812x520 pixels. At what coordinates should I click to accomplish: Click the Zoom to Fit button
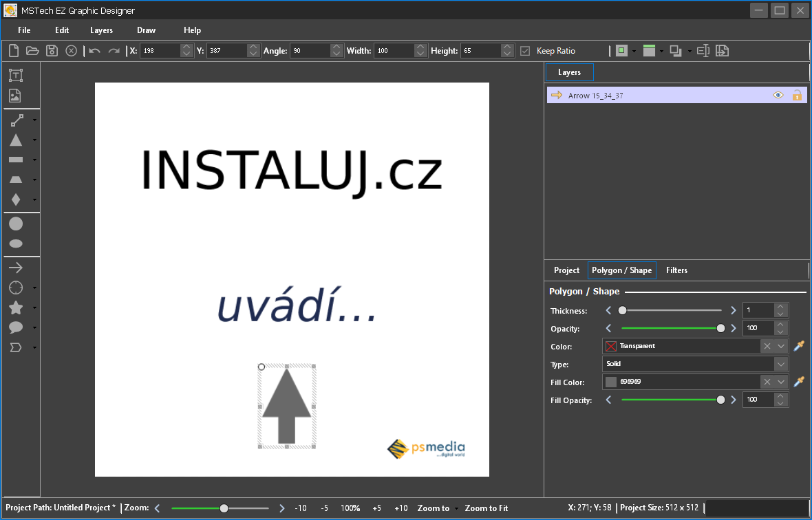click(x=486, y=508)
